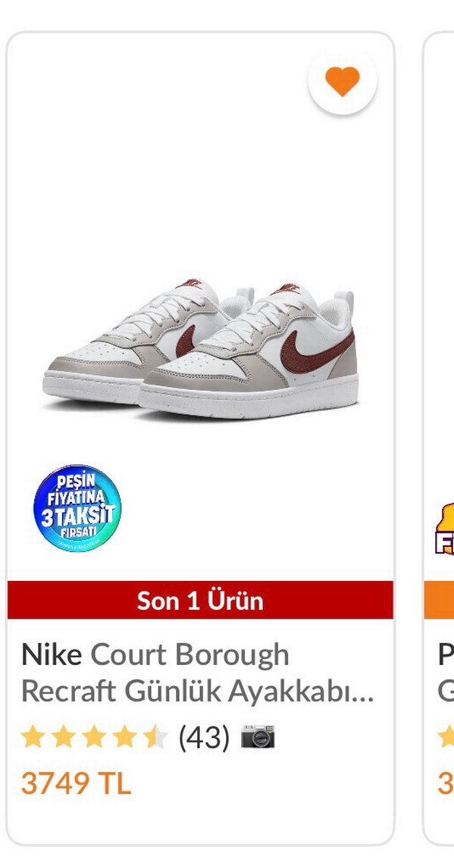Screen dimensions: 454x868
Task: Click the half-filled fifth rating star
Action: tap(155, 738)
